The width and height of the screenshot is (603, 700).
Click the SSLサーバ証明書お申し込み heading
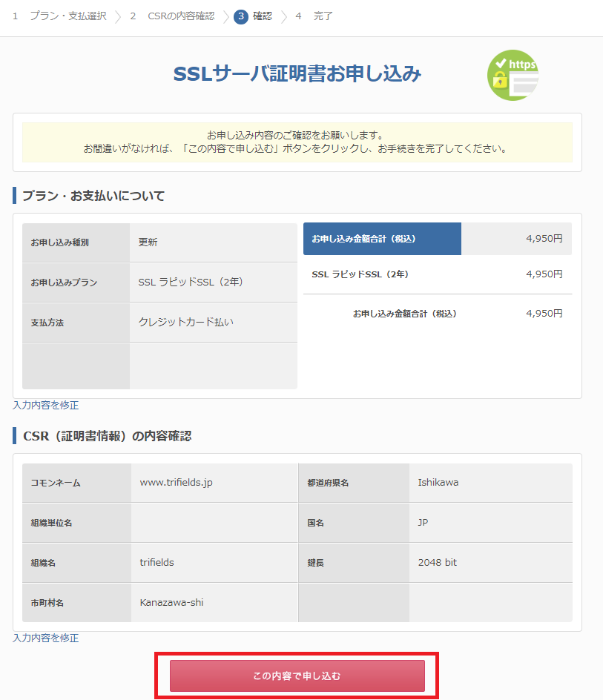pos(297,73)
